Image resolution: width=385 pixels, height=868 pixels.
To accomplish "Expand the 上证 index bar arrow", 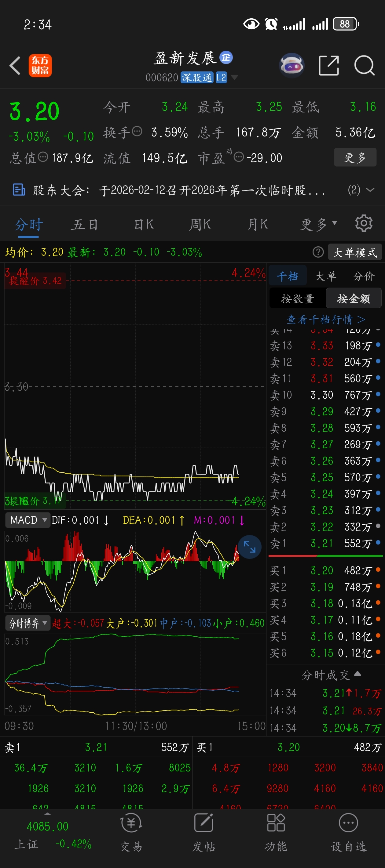I will click(x=48, y=814).
